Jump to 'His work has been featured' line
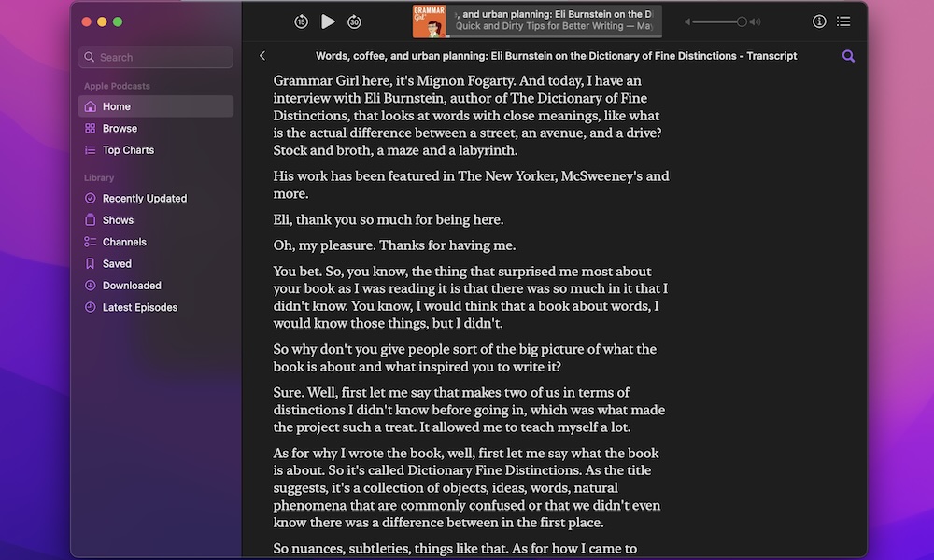934x560 pixels. pos(471,185)
